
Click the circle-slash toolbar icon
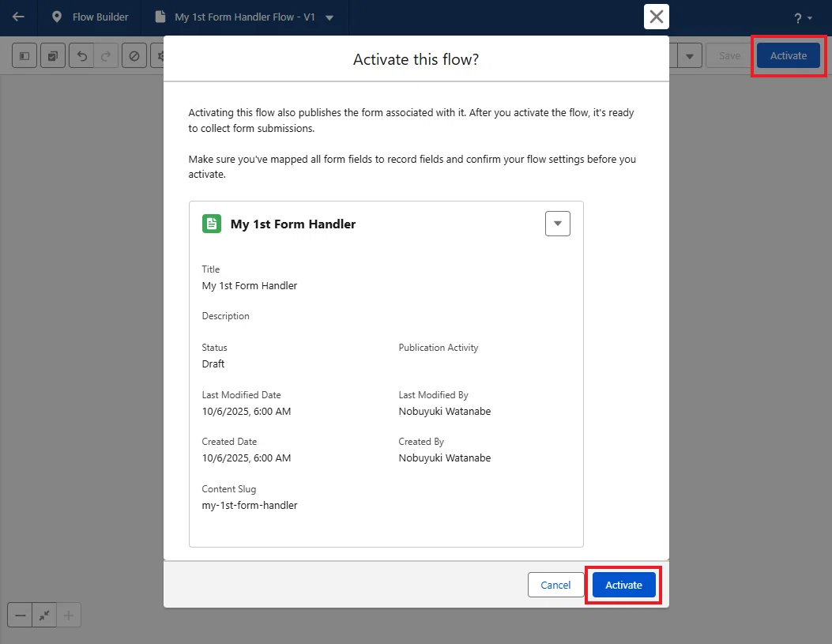(134, 55)
